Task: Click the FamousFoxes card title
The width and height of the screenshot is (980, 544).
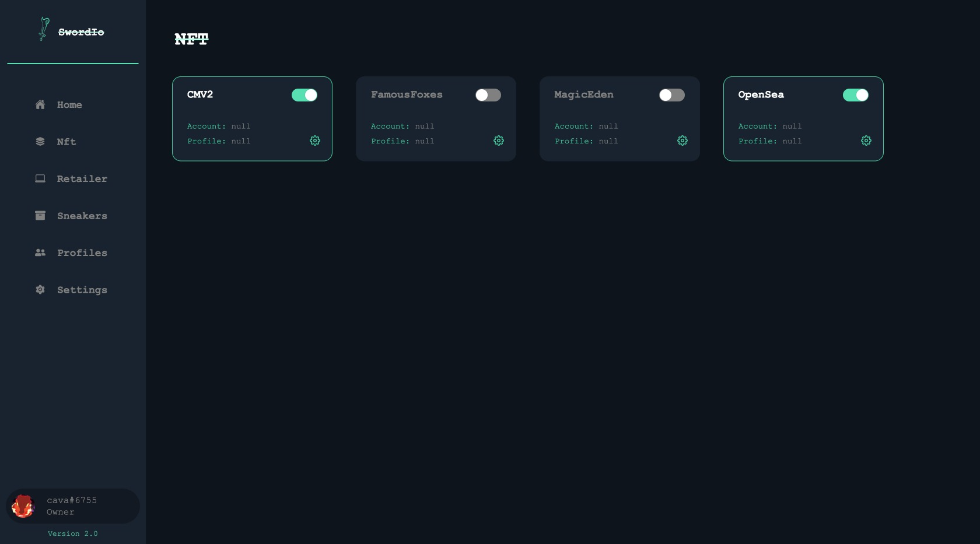Action: click(407, 94)
